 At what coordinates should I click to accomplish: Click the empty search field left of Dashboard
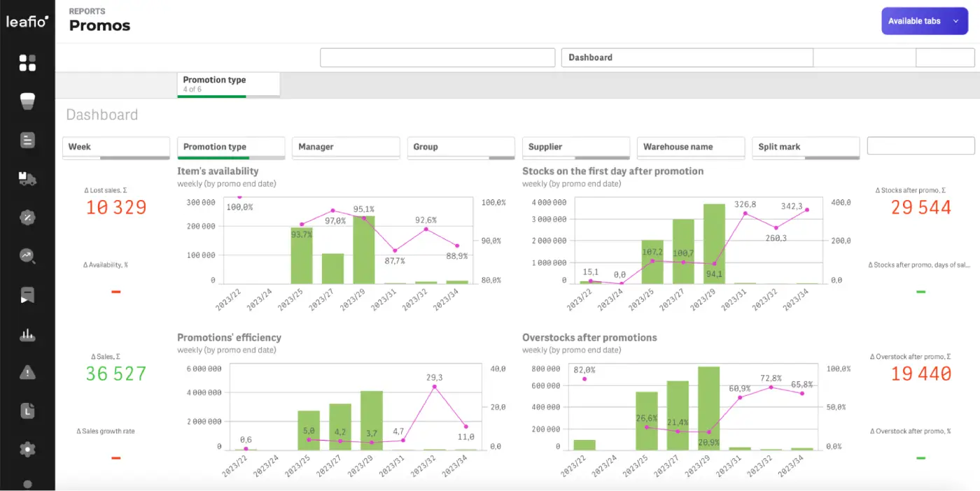pos(437,57)
